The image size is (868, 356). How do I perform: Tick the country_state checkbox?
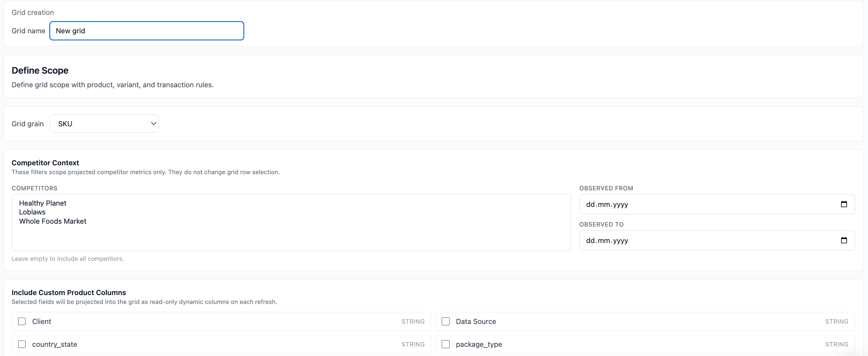click(x=22, y=344)
